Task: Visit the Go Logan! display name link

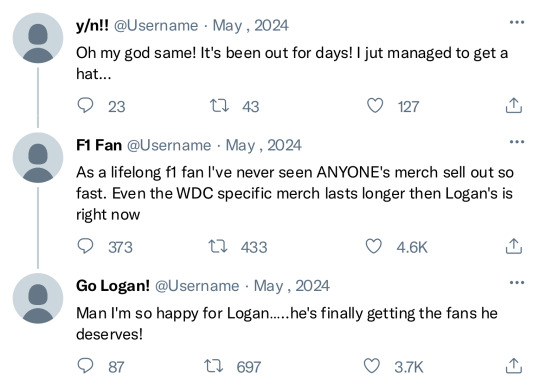Action: [x=113, y=286]
